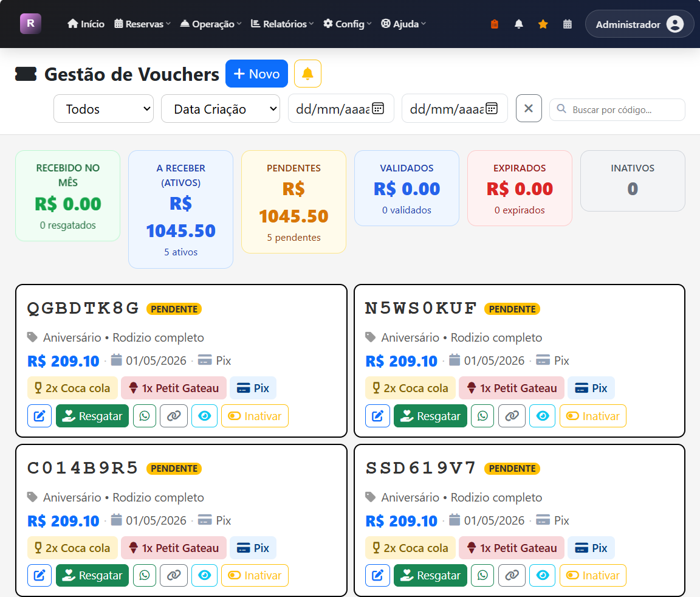This screenshot has height=597, width=700.
Task: Open the calendar icon in top navbar
Action: tap(568, 24)
